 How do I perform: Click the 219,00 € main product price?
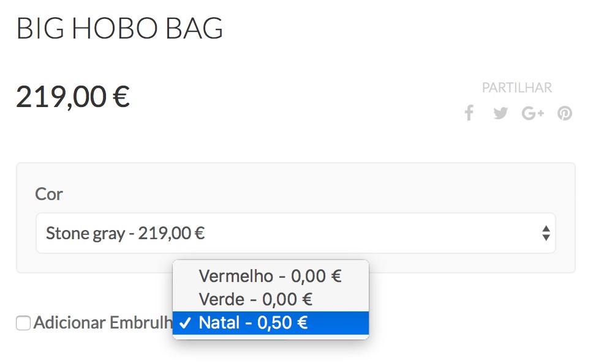coord(73,97)
